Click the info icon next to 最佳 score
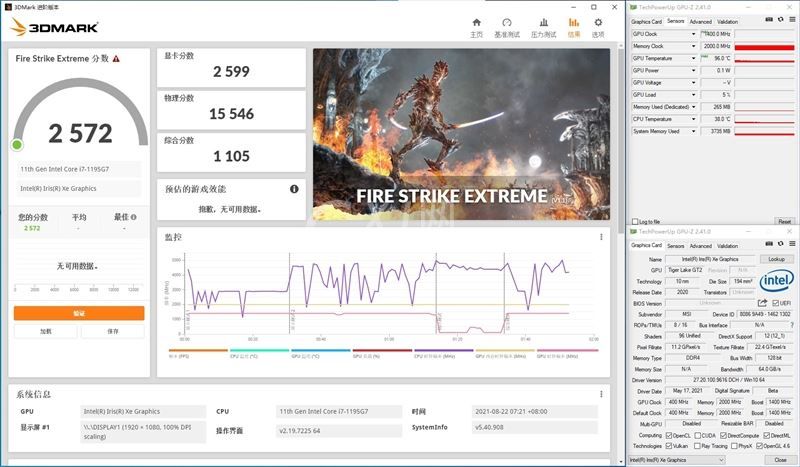Screen dimensions: 800x467 [134, 217]
